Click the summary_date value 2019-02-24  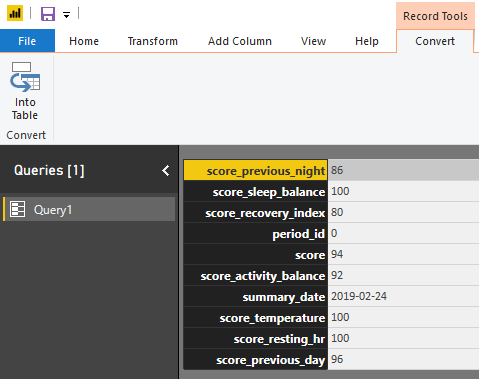point(359,296)
